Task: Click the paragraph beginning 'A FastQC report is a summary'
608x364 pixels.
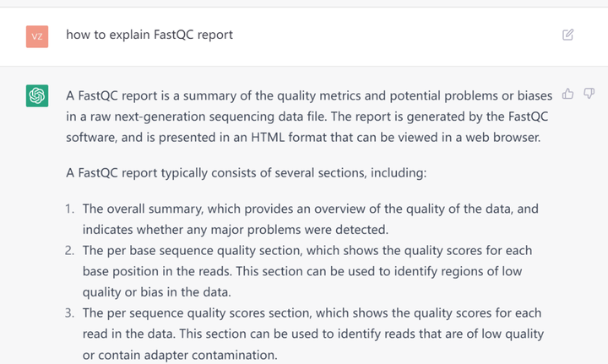Action: [x=309, y=117]
